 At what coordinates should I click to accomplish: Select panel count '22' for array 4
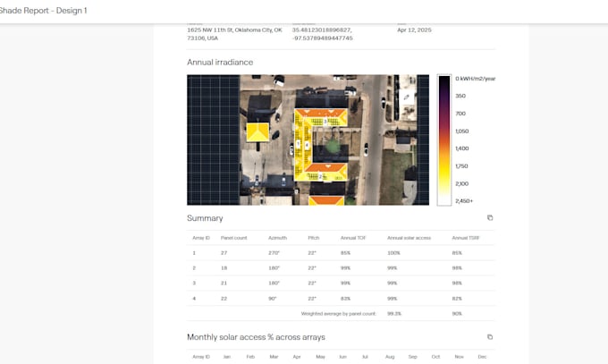tap(224, 299)
